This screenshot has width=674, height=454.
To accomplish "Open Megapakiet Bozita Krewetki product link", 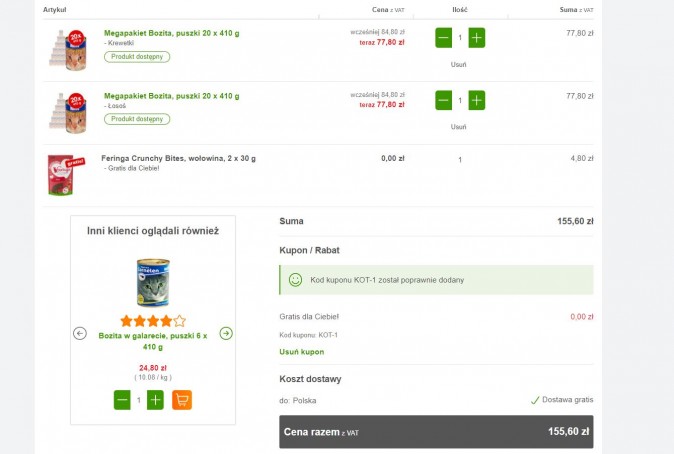I will pyautogui.click(x=171, y=33).
